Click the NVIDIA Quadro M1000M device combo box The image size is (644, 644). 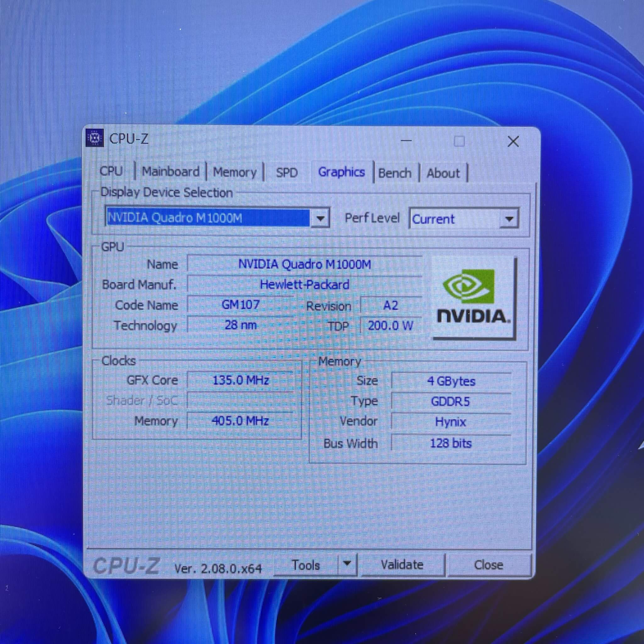(x=217, y=217)
